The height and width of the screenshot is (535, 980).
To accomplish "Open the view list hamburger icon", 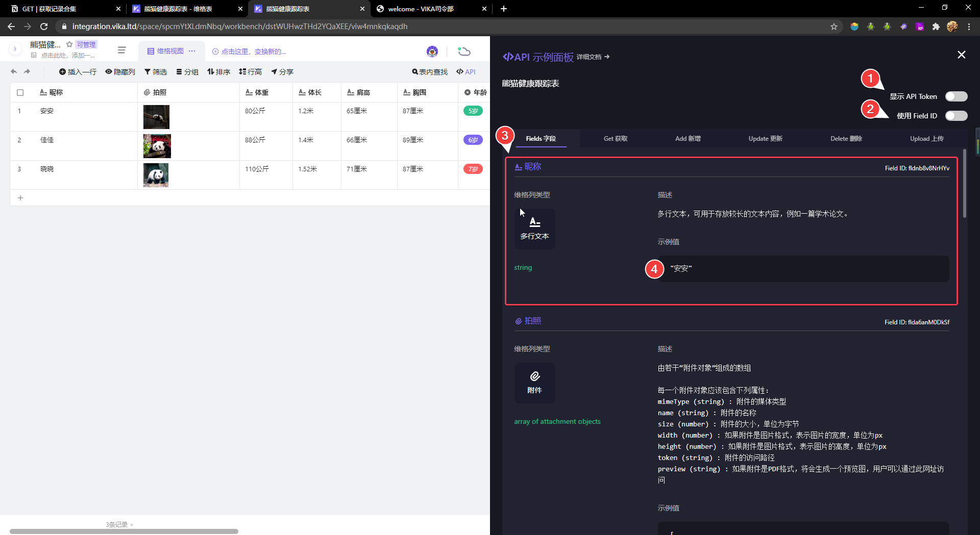I will click(121, 50).
